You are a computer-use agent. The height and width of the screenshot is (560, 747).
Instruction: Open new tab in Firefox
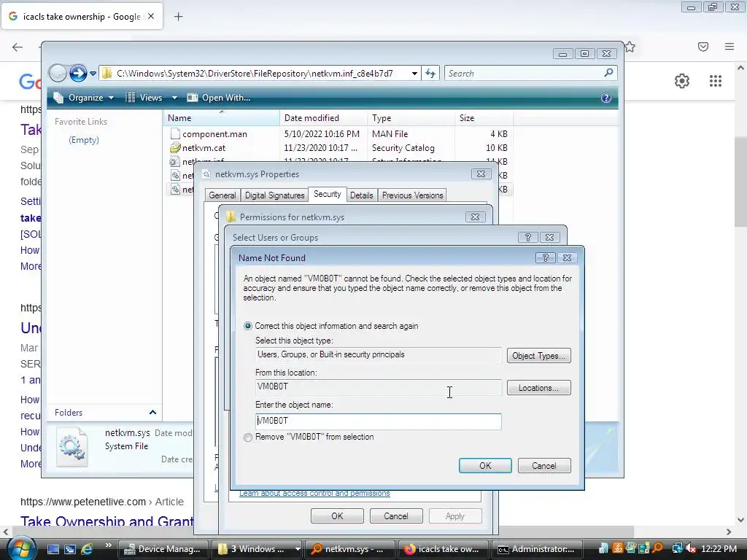tap(178, 17)
